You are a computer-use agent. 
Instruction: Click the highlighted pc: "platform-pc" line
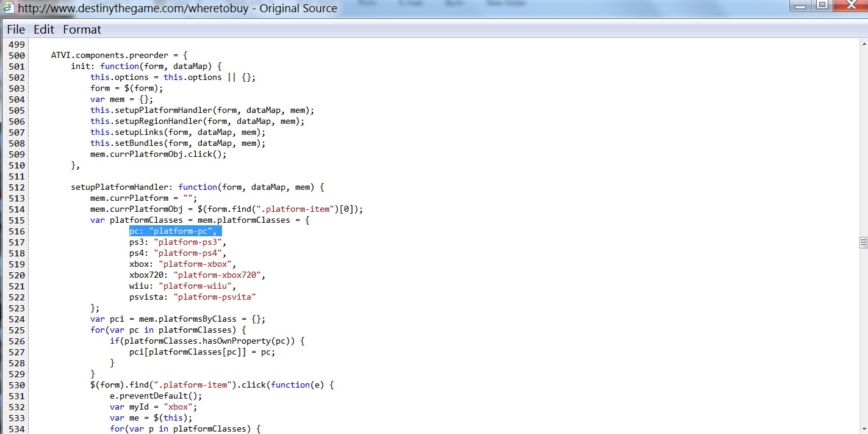point(175,231)
